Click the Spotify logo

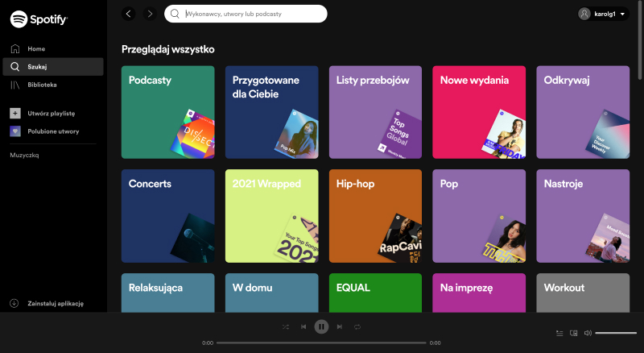pos(39,19)
